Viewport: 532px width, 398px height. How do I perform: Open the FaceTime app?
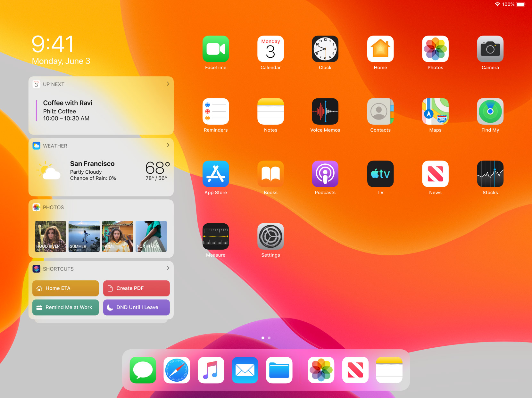[x=215, y=49]
